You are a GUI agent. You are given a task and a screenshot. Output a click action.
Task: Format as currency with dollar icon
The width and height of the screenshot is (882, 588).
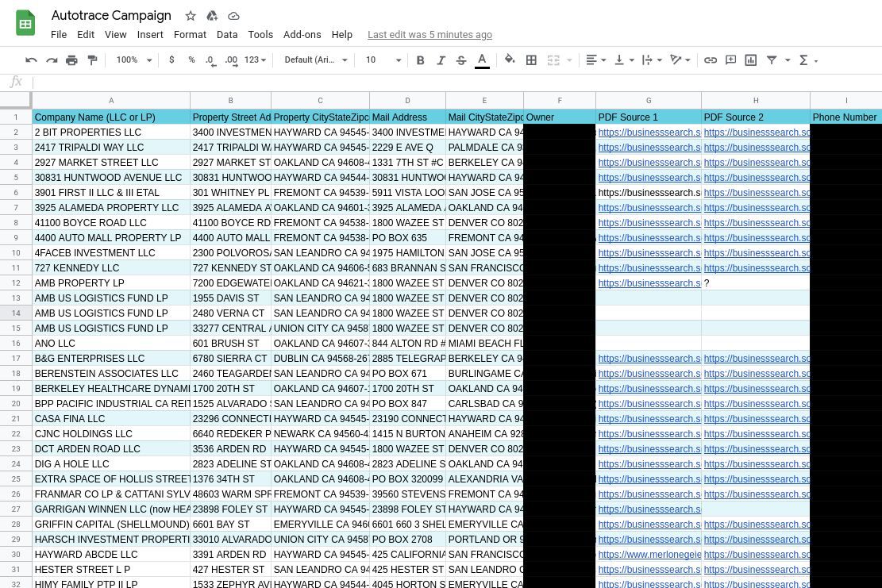(171, 60)
